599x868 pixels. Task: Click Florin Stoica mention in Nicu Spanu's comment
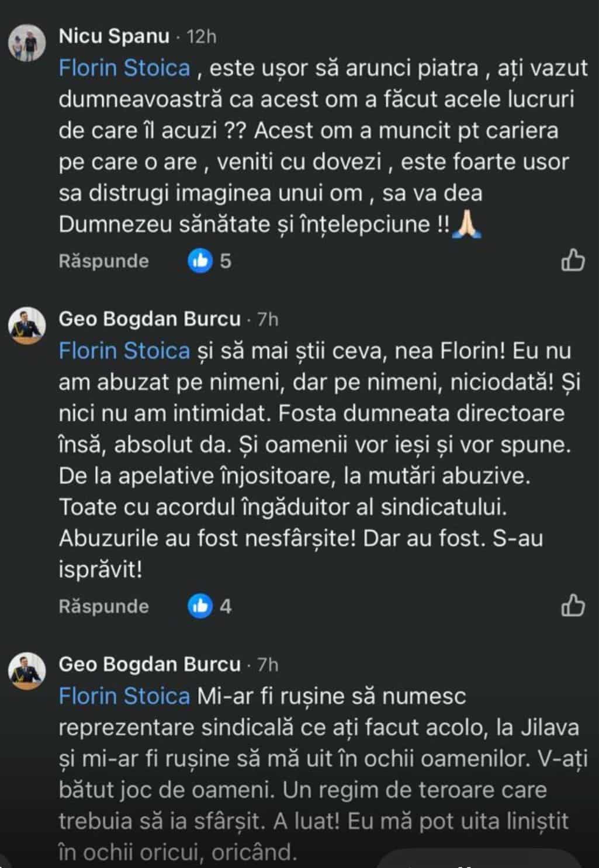tap(124, 68)
